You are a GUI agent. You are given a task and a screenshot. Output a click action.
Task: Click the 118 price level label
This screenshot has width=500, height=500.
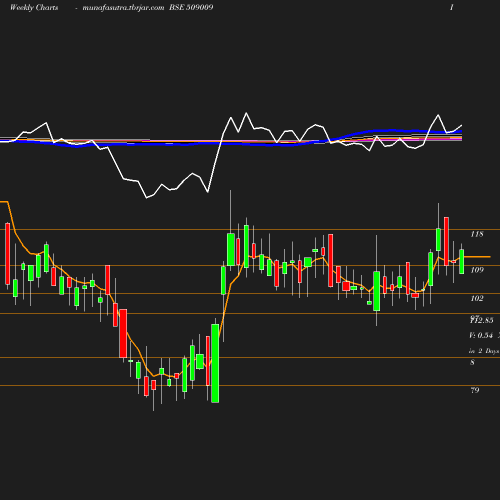(x=477, y=234)
